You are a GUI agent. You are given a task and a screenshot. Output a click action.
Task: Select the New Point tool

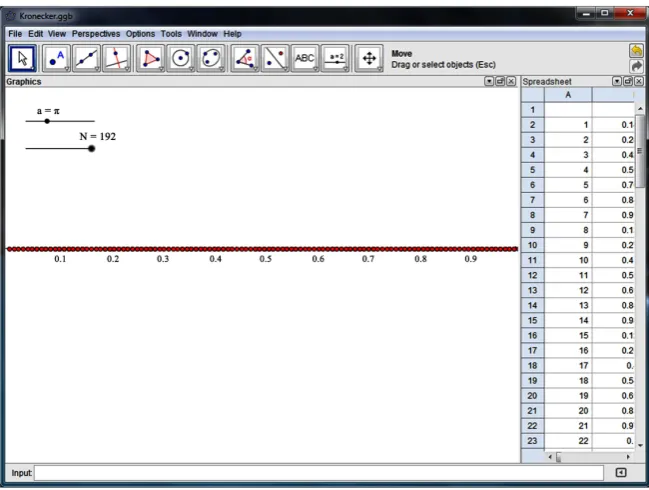[56, 58]
